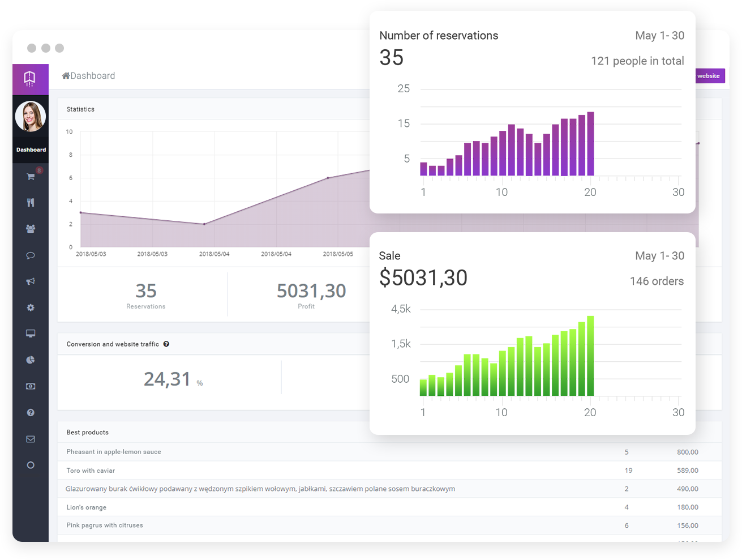
Task: Open the money payments icon
Action: click(31, 386)
